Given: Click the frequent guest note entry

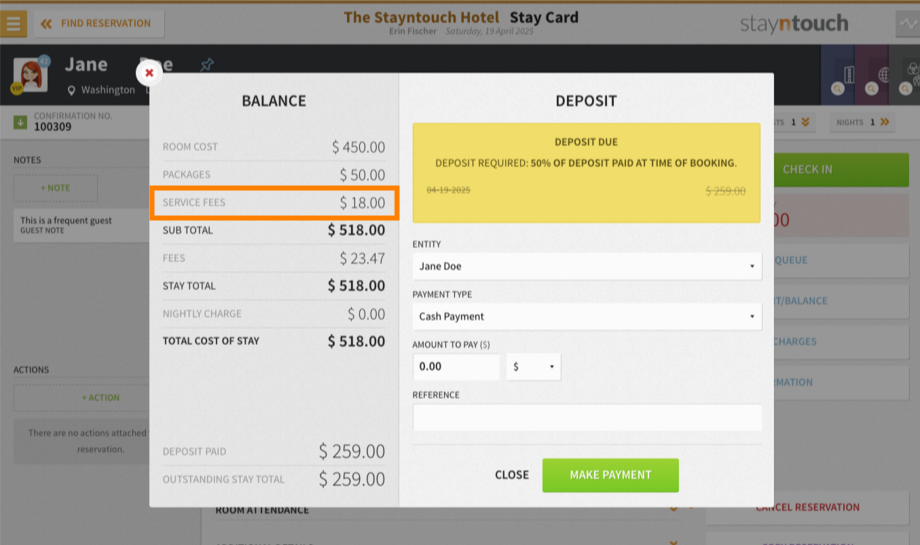Looking at the screenshot, I should point(82,225).
